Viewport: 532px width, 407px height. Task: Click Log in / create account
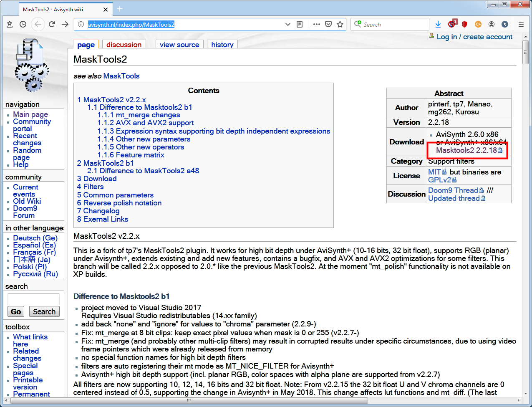tap(474, 37)
